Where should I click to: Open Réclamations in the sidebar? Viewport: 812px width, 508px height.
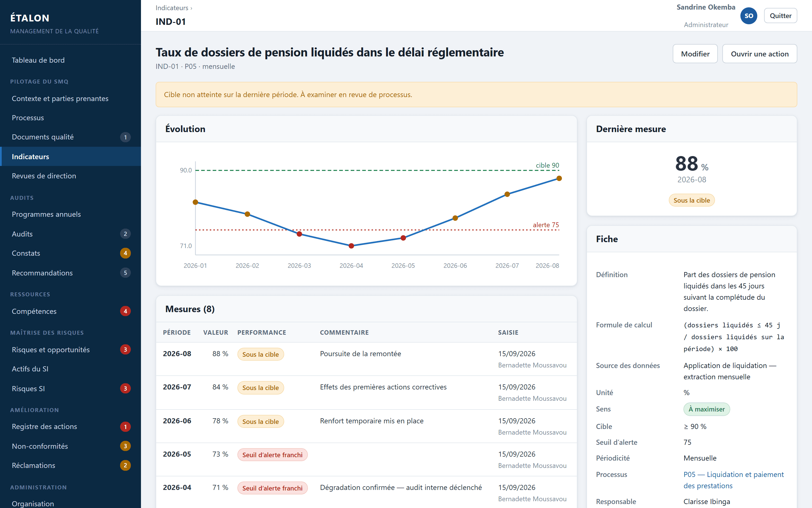click(x=70, y=465)
